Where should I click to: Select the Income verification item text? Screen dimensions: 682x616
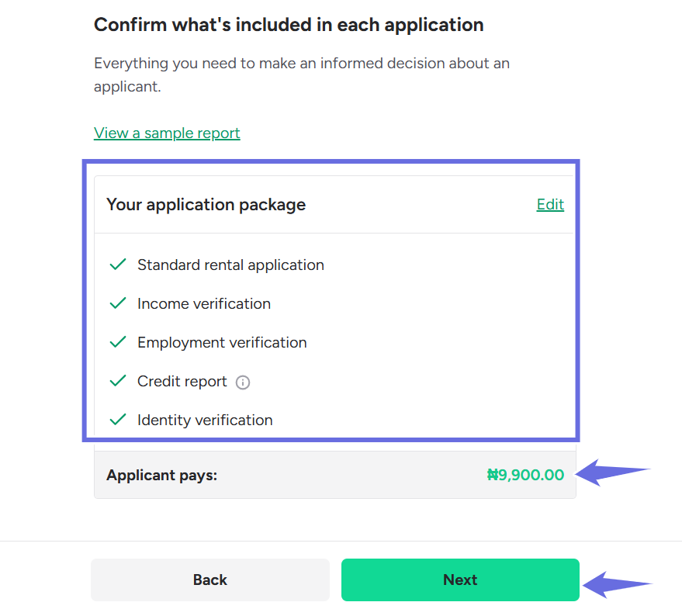(x=204, y=303)
